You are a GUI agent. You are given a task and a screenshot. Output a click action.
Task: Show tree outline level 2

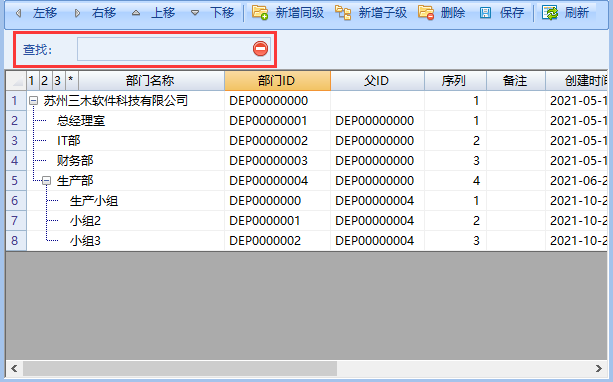pyautogui.click(x=45, y=81)
